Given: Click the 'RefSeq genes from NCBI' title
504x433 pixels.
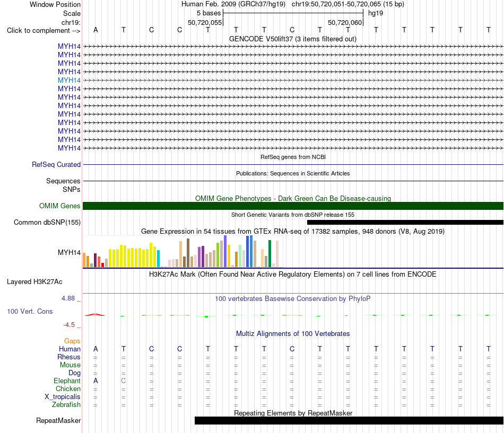Looking at the screenshot, I should 293,157.
